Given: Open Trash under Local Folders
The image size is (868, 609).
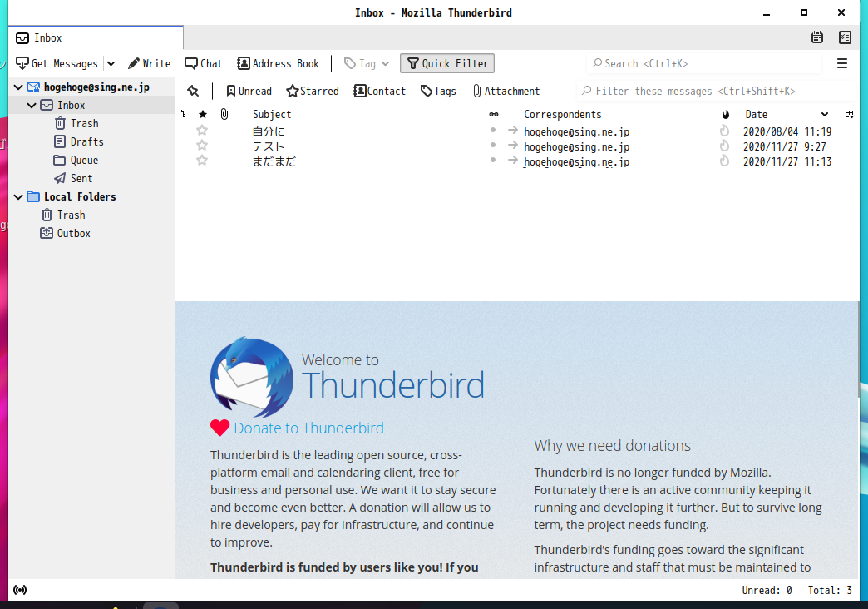Looking at the screenshot, I should (x=71, y=215).
